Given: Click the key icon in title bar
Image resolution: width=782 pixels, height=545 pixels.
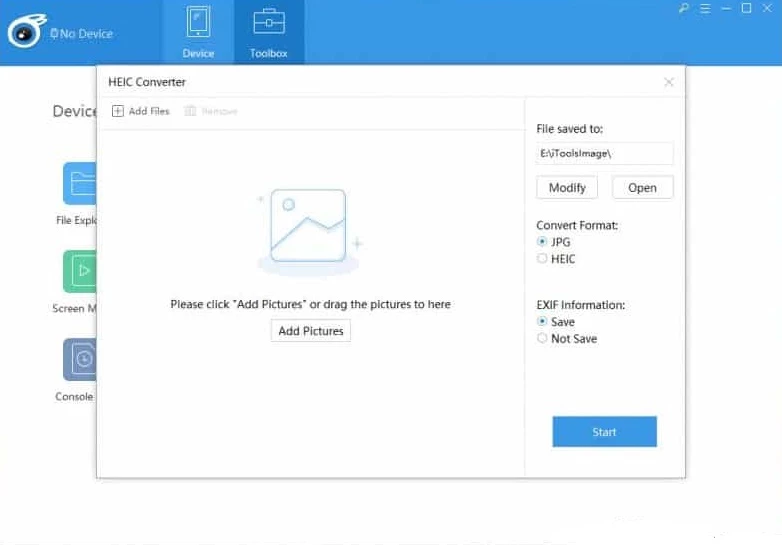Looking at the screenshot, I should (x=684, y=9).
